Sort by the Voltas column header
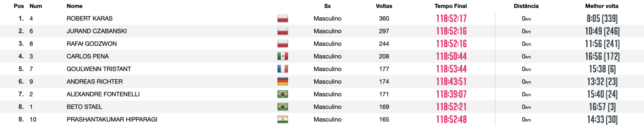Image resolution: width=644 pixels, height=129 pixels. (x=384, y=6)
